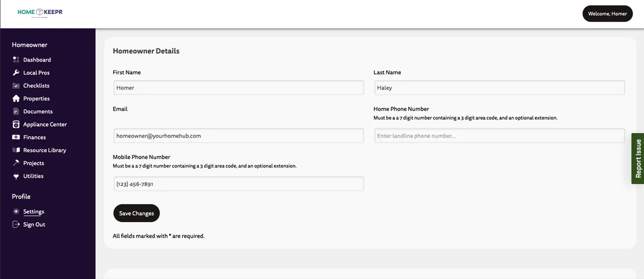
Task: Click the Resource Library book icon
Action: pyautogui.click(x=16, y=150)
